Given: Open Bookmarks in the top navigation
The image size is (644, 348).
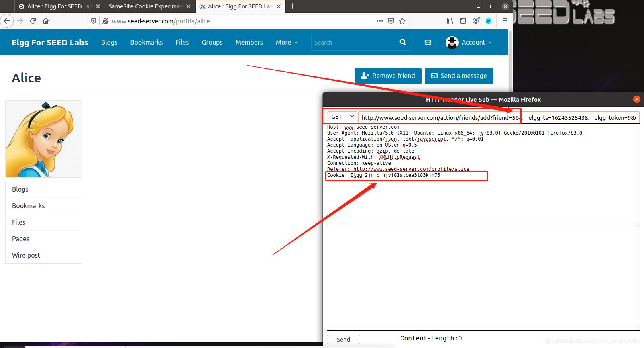Looking at the screenshot, I should pos(147,42).
